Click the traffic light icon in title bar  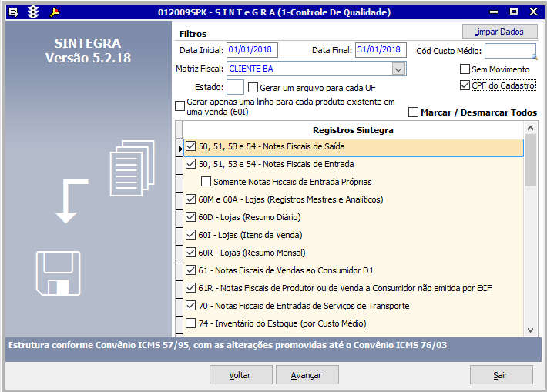coord(33,12)
